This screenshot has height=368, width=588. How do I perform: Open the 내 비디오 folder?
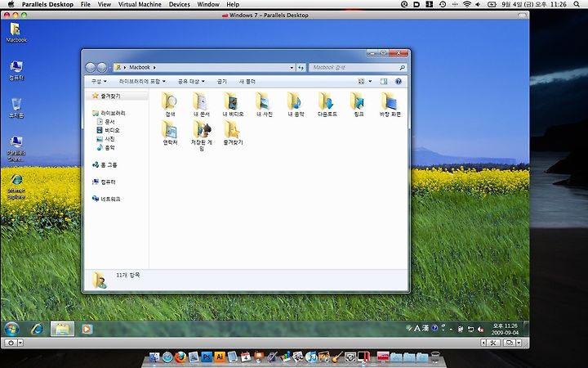pos(233,105)
